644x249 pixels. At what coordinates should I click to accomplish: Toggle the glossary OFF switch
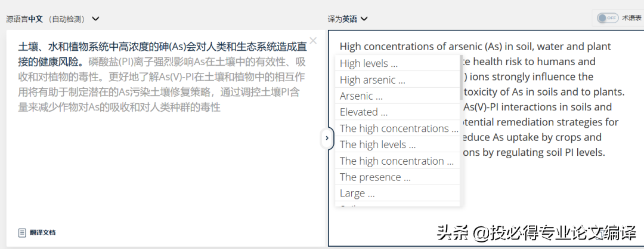[x=607, y=18]
